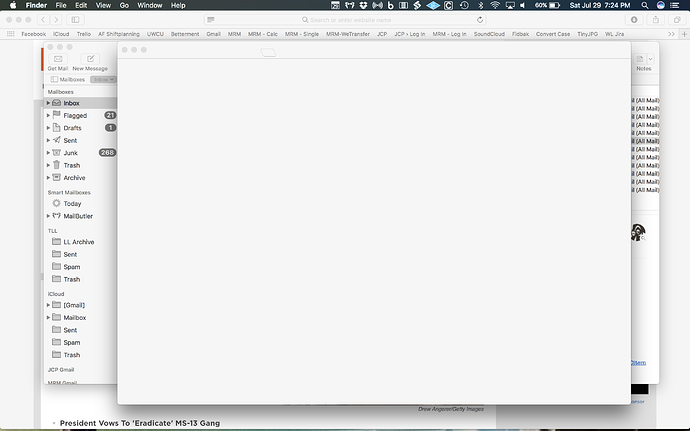The width and height of the screenshot is (690, 431).
Task: Click the Wi-Fi menu bar icon
Action: point(495,5)
